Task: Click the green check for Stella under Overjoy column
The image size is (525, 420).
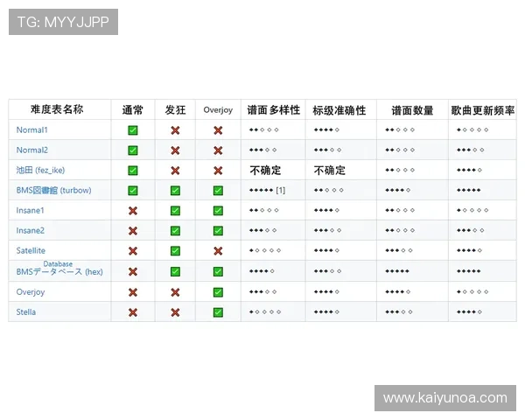Action: [218, 312]
